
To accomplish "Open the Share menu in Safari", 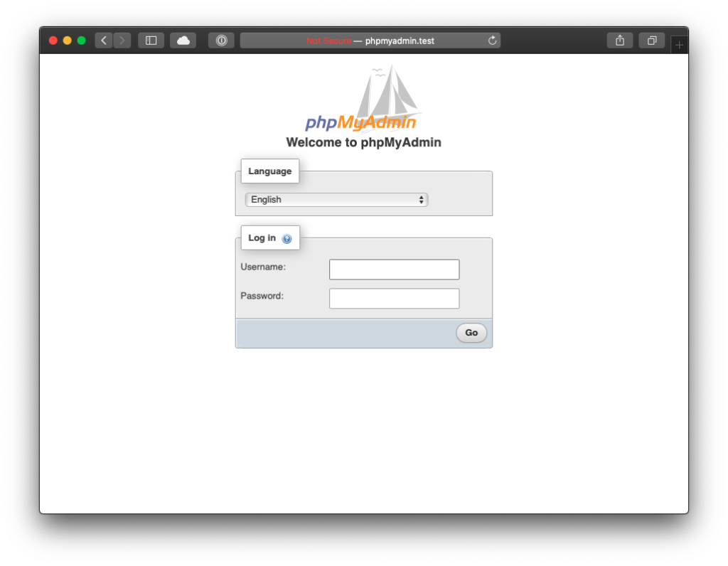I will [x=620, y=41].
